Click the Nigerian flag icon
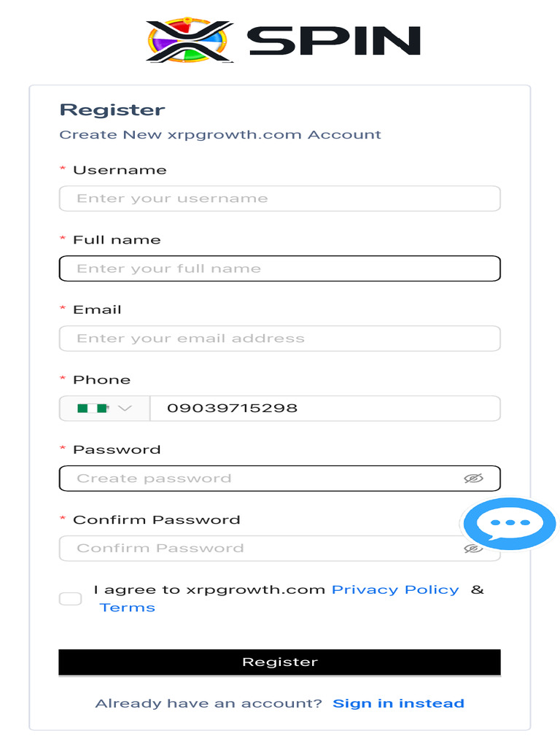Viewport: 560px width, 747px height. point(93,409)
